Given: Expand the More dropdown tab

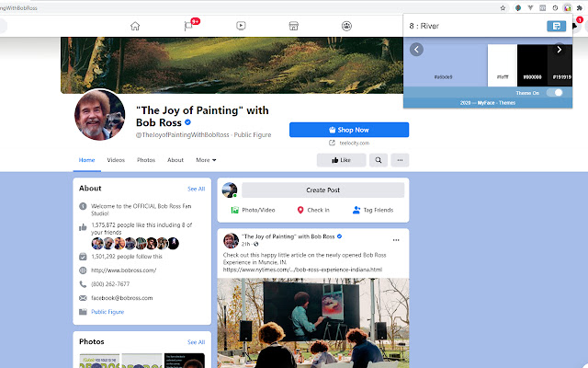Looking at the screenshot, I should coord(206,160).
